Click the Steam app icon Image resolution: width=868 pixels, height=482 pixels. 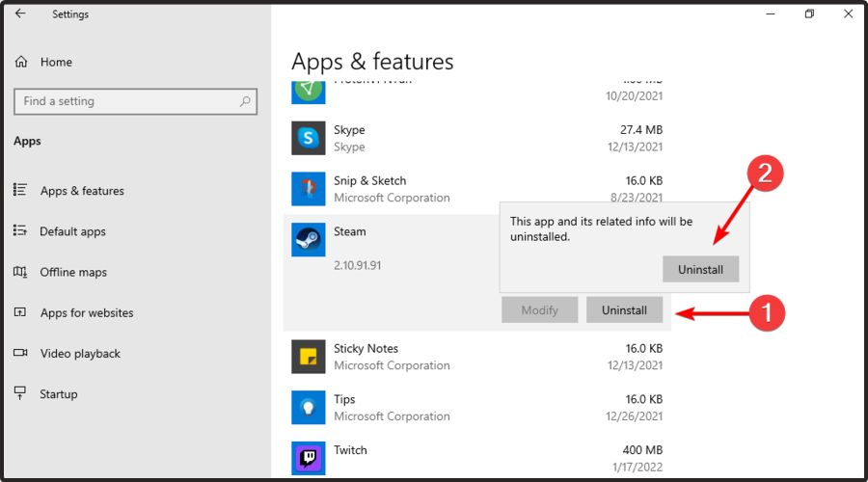tap(309, 240)
